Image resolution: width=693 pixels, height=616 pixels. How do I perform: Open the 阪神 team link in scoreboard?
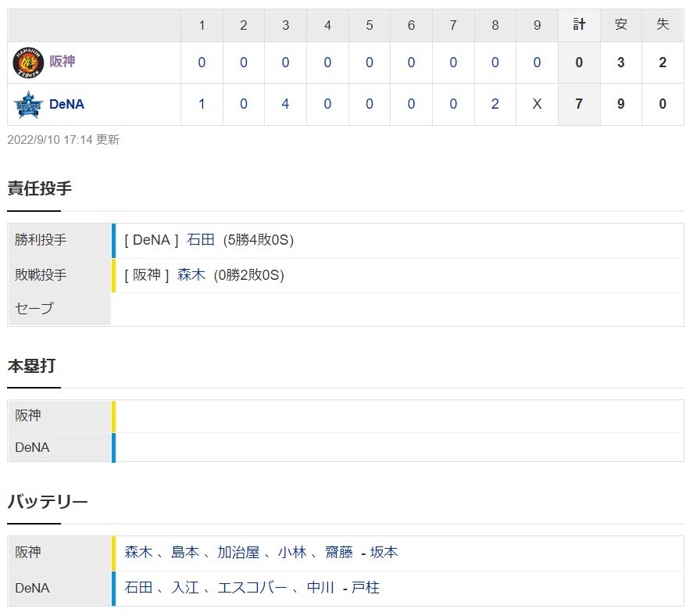click(62, 62)
